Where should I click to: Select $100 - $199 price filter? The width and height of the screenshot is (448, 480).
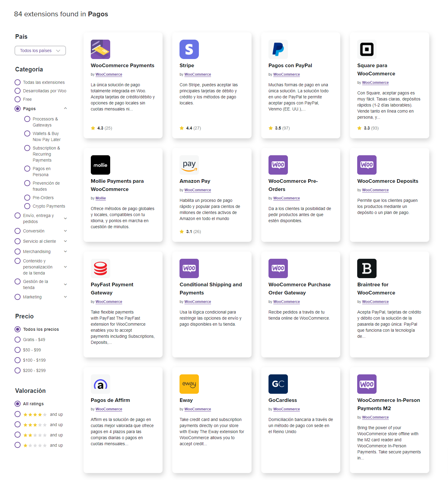point(18,360)
